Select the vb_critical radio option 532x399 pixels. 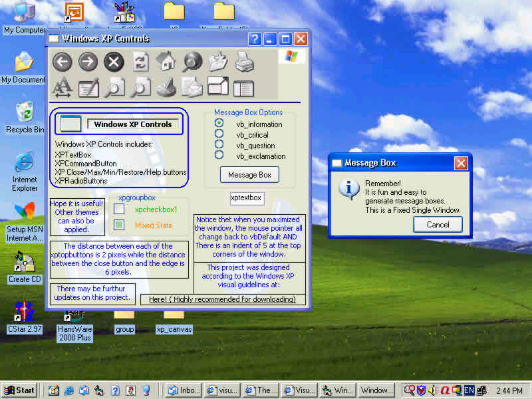pyautogui.click(x=219, y=134)
